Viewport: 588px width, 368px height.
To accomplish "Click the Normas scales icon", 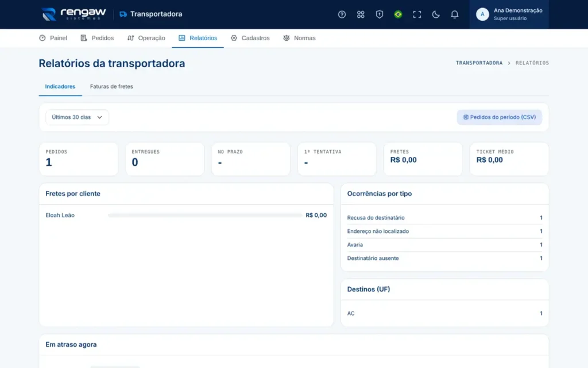I will point(287,38).
